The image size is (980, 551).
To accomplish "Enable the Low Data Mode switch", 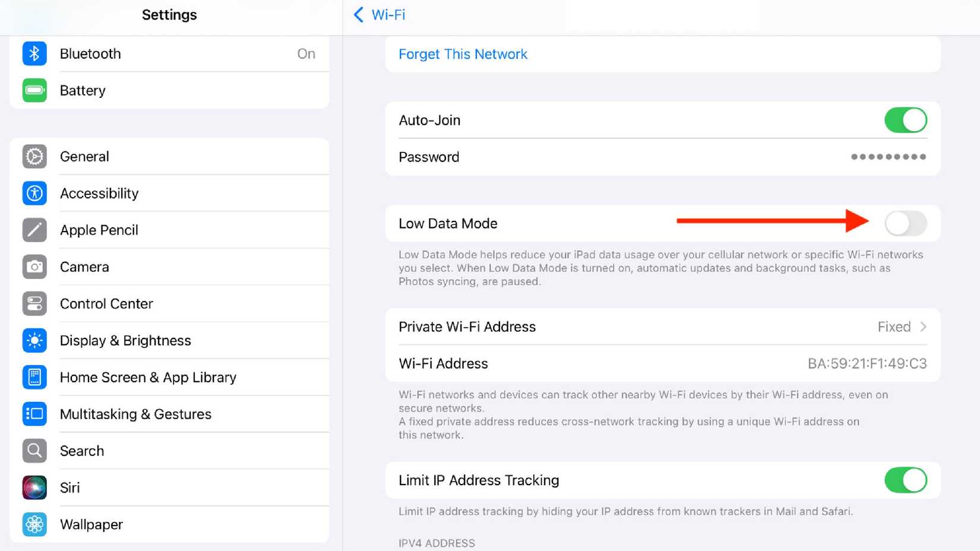I will point(905,223).
